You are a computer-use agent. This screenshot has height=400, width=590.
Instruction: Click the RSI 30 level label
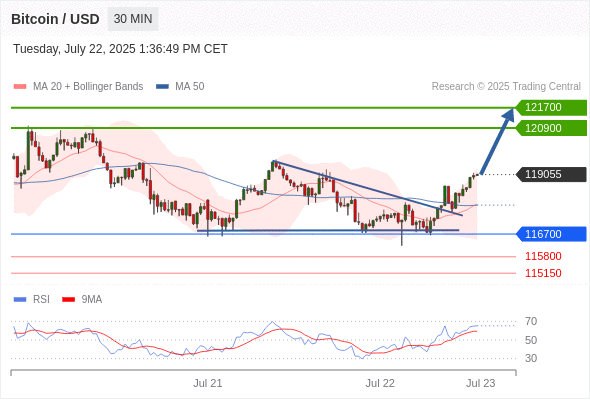[x=531, y=358]
